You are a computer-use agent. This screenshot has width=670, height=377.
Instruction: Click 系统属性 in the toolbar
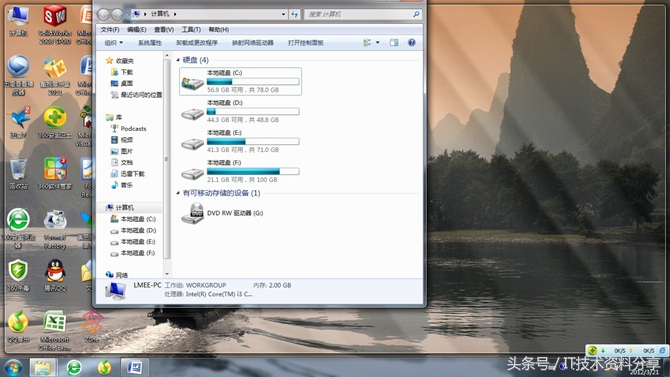click(x=150, y=43)
